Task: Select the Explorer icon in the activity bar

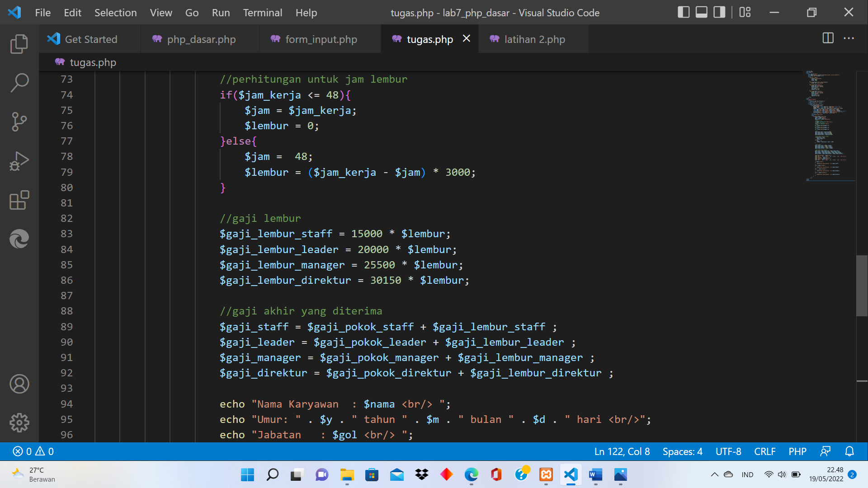Action: click(19, 44)
